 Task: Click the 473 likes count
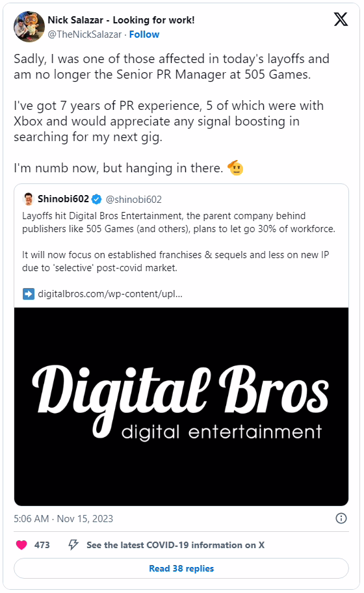pyautogui.click(x=42, y=545)
